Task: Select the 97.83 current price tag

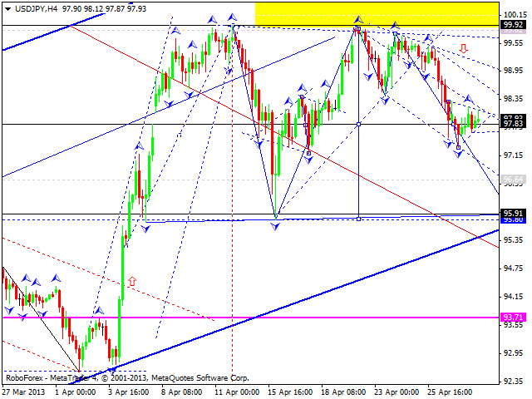Action: tap(513, 119)
